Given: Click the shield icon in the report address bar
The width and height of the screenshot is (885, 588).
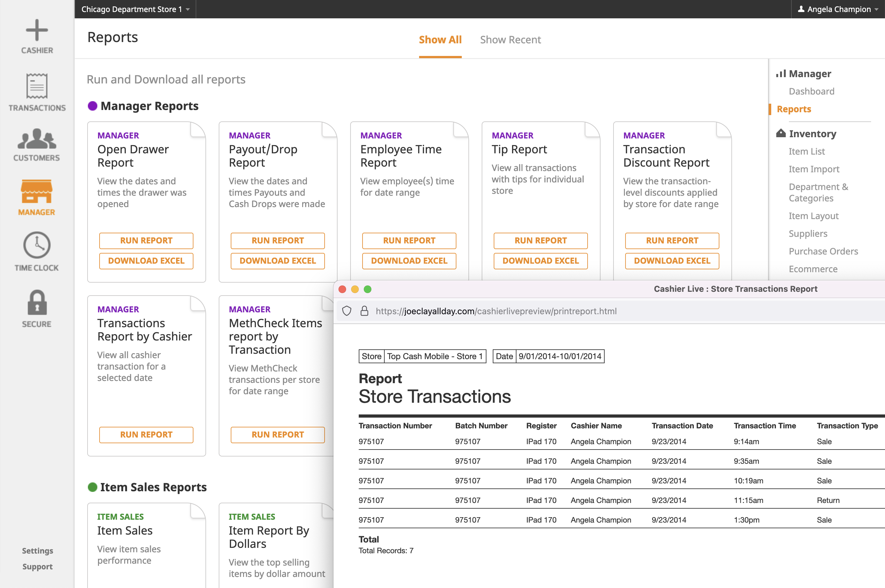Looking at the screenshot, I should coord(347,311).
